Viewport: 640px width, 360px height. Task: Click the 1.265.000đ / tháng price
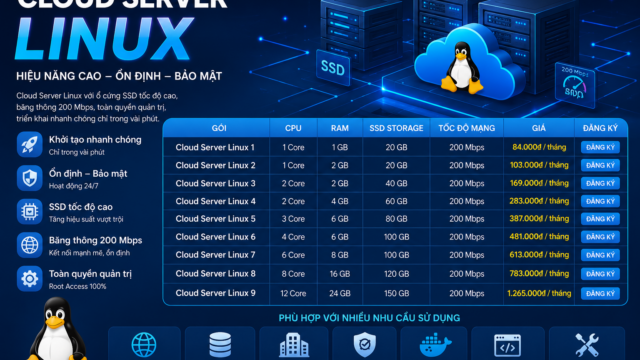pos(539,293)
